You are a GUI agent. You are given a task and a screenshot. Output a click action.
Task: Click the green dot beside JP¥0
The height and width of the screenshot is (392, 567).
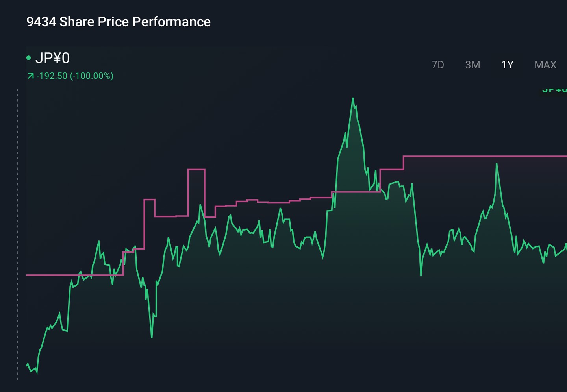pyautogui.click(x=28, y=58)
